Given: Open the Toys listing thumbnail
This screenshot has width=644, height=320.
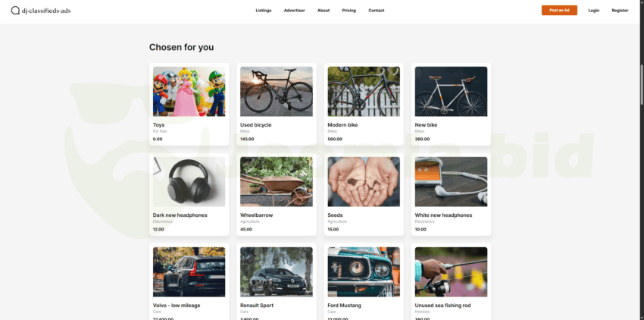Looking at the screenshot, I should (x=189, y=91).
